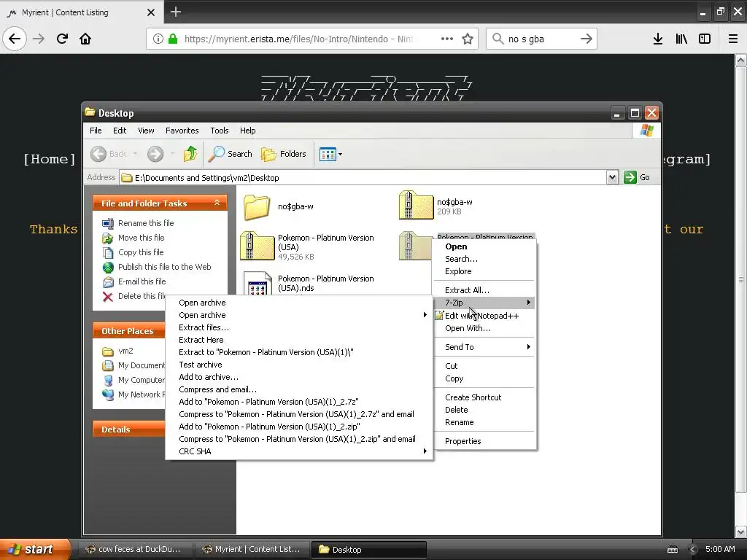Image resolution: width=747 pixels, height=560 pixels.
Task: Open Explorer address bar dropdown arrow
Action: point(612,177)
